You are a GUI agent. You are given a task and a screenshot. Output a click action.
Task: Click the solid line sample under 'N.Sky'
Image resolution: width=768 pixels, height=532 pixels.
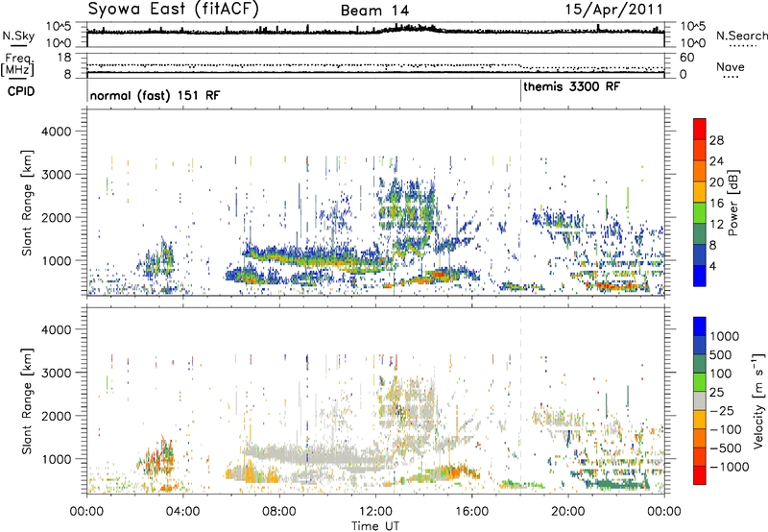coord(17,45)
